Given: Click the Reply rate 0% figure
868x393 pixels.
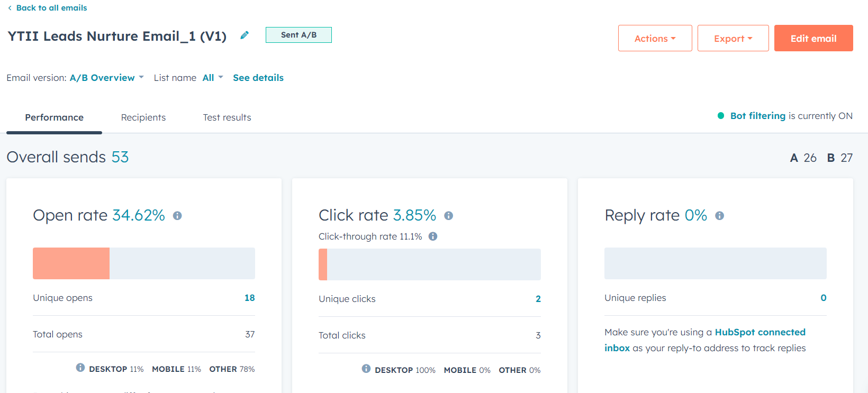Looking at the screenshot, I should point(696,215).
